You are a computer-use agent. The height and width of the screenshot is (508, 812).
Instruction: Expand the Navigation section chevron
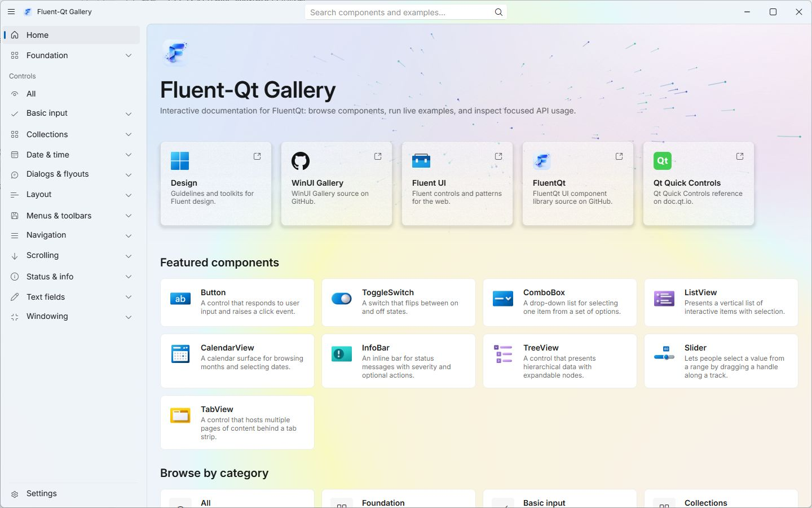pos(129,235)
